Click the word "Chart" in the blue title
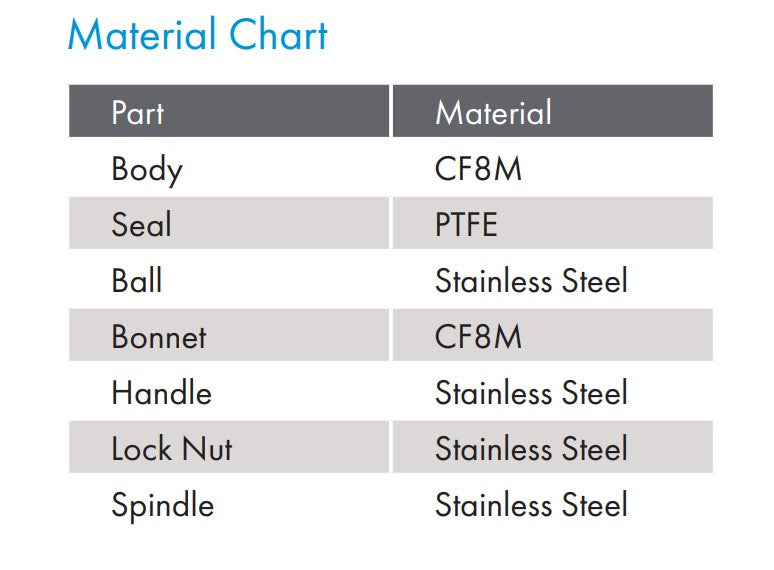Screen dimensions: 774x570 (277, 36)
